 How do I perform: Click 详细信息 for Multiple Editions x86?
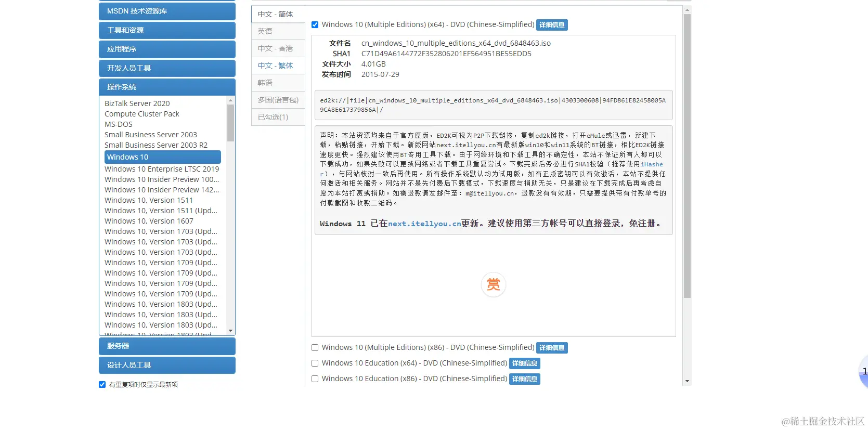coord(552,348)
